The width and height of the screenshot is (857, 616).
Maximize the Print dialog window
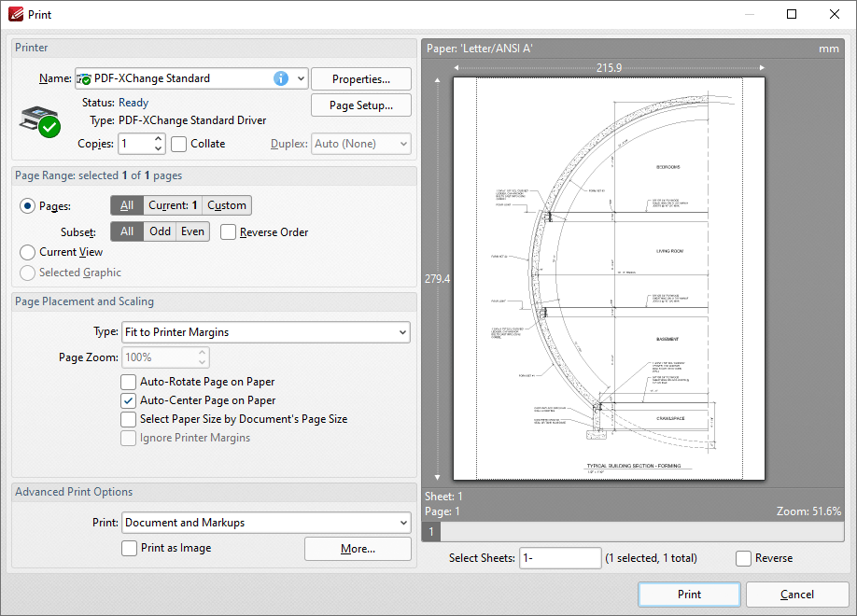click(x=792, y=14)
